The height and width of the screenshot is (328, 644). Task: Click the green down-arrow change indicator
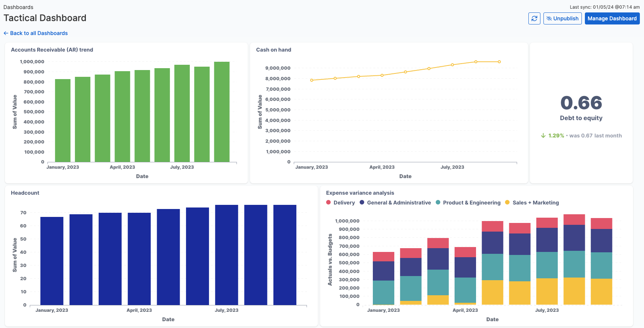tap(543, 136)
